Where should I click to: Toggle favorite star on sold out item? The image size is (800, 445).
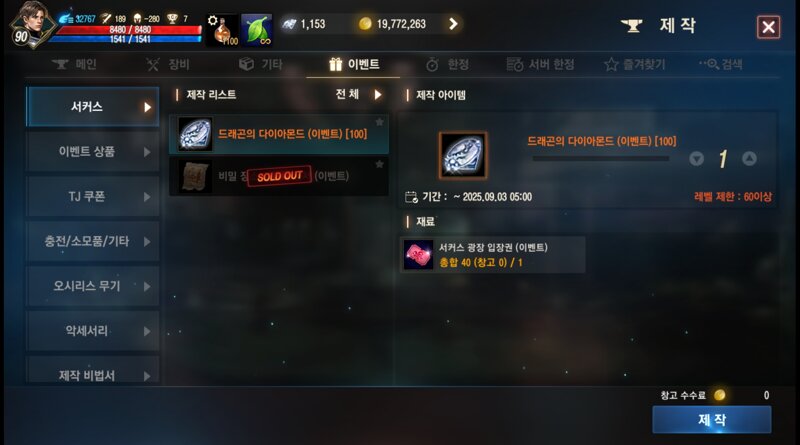(x=380, y=164)
